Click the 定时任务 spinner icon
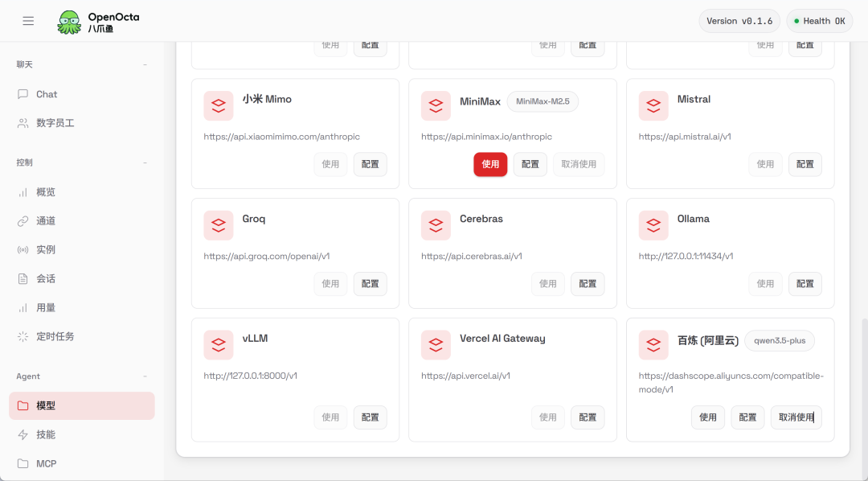868x481 pixels. click(23, 336)
